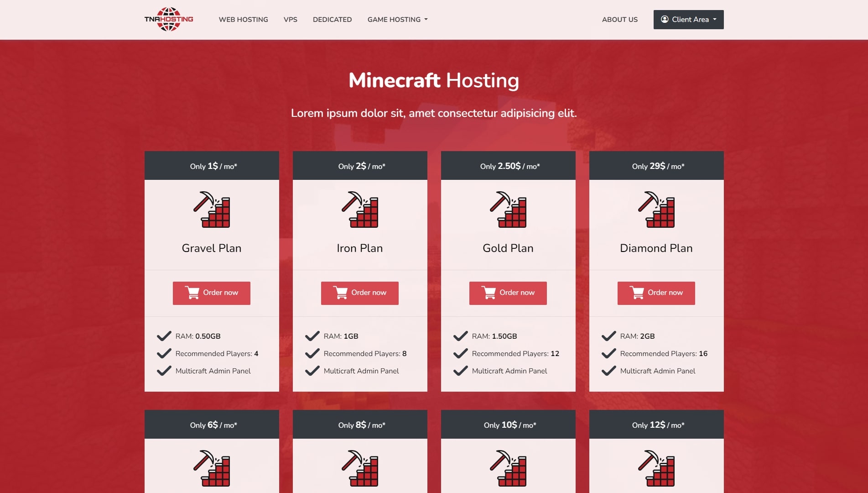Viewport: 868px width, 493px height.
Task: Click the checkmark beside RAM: 0.50GB
Action: (164, 336)
